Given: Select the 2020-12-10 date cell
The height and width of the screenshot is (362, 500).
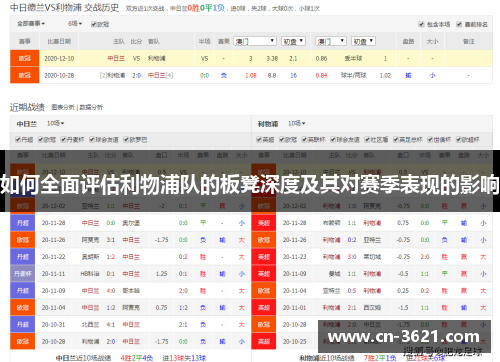Looking at the screenshot, I should [59, 58].
